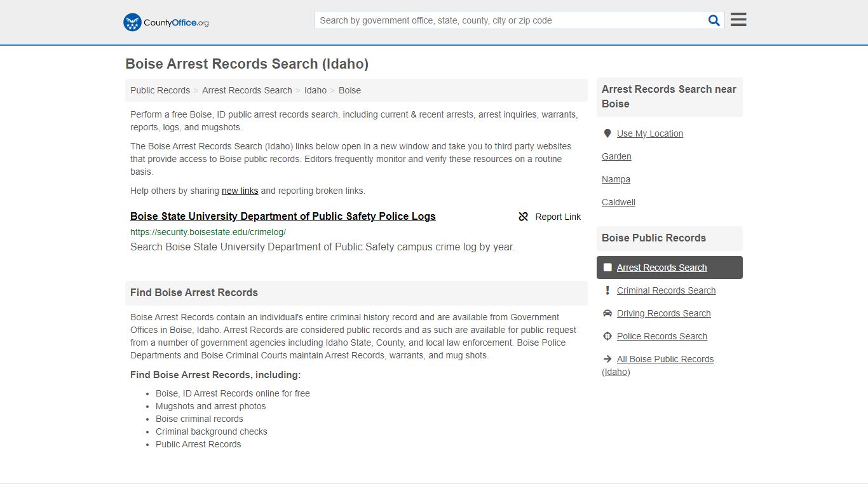Open Driving Records Search in sidebar

[663, 313]
